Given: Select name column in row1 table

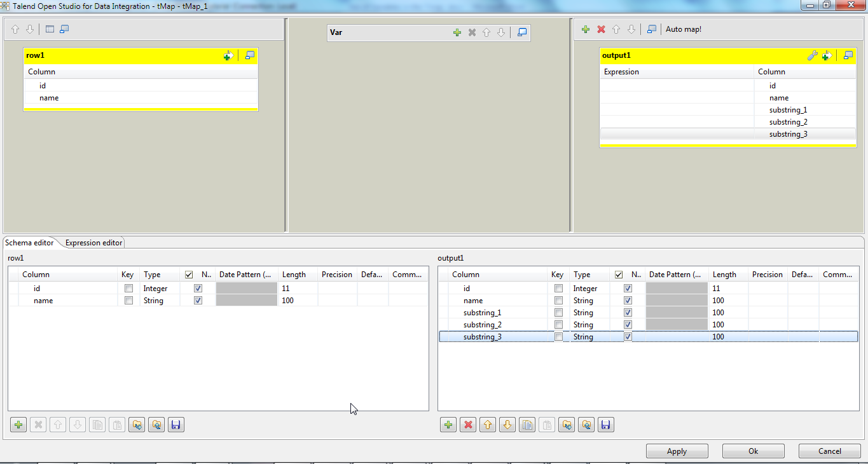Looking at the screenshot, I should coord(141,98).
